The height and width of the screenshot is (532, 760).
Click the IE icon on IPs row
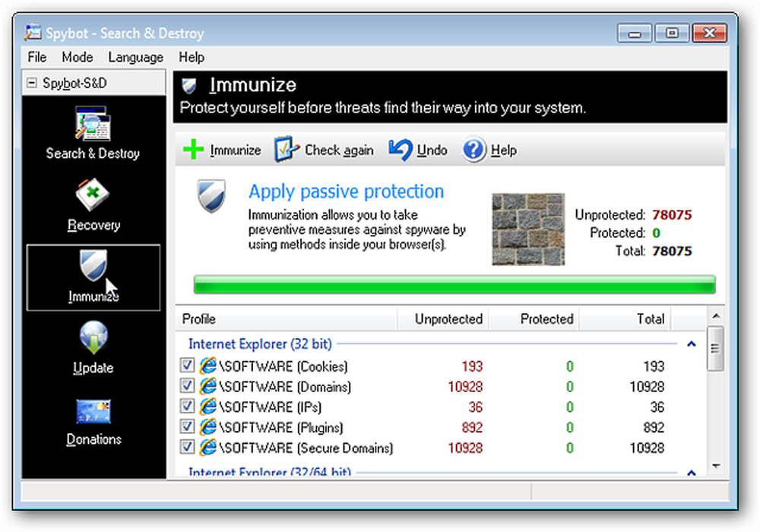[208, 407]
